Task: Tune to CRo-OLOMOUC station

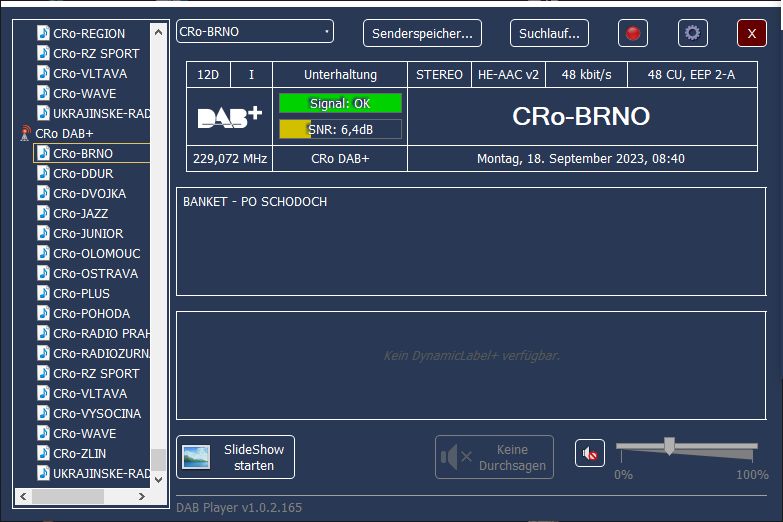Action: pyautogui.click(x=97, y=253)
